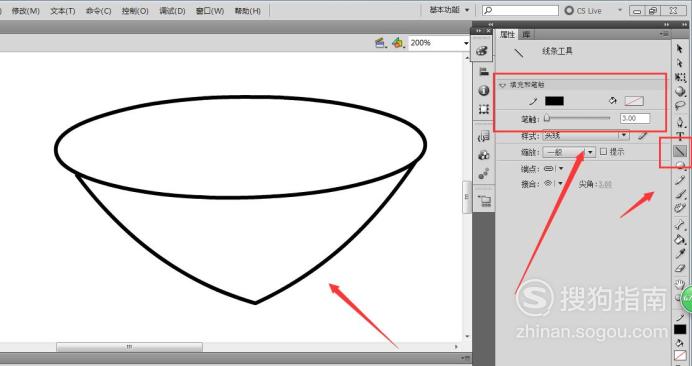Open the black stroke color swatch

[x=554, y=101]
